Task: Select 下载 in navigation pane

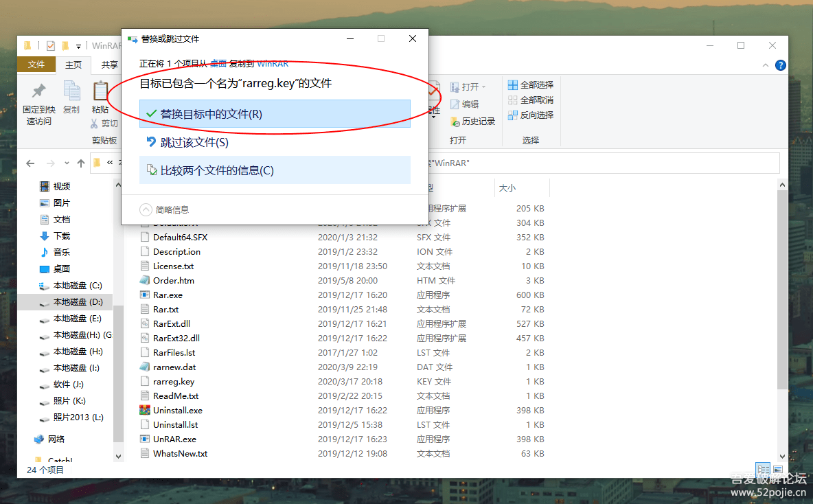Action: (62, 236)
